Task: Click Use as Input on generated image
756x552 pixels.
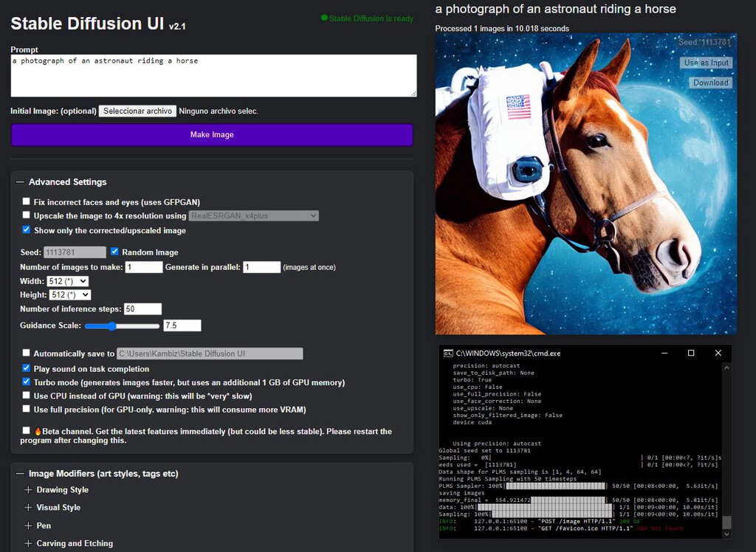Action: (x=706, y=63)
